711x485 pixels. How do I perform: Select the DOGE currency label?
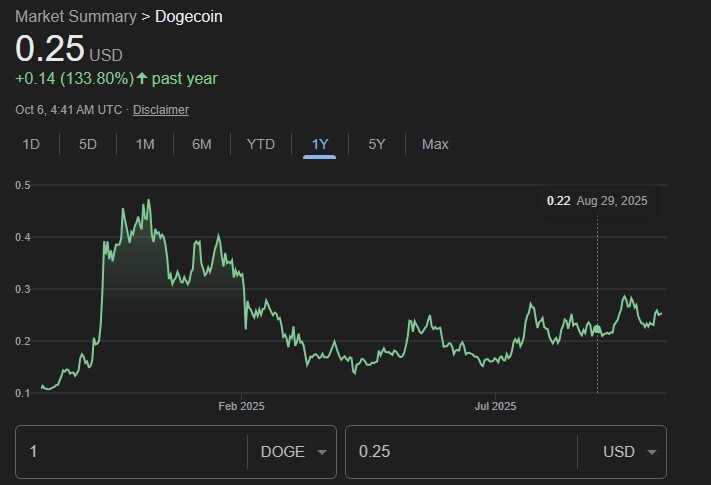pyautogui.click(x=282, y=452)
